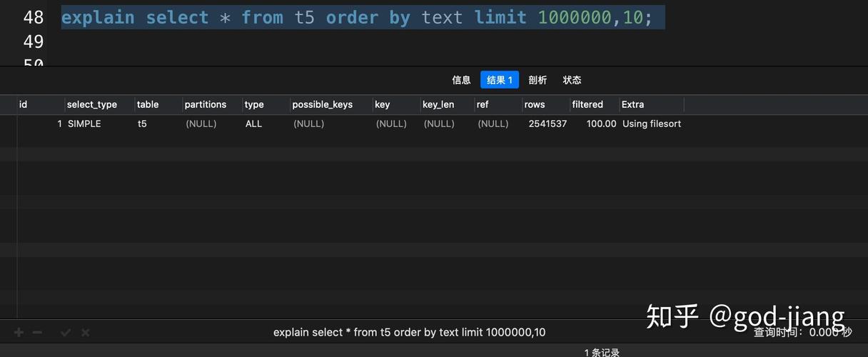The image size is (868, 357).
Task: Place cursor on line 48 SQL statement
Action: click(x=357, y=17)
